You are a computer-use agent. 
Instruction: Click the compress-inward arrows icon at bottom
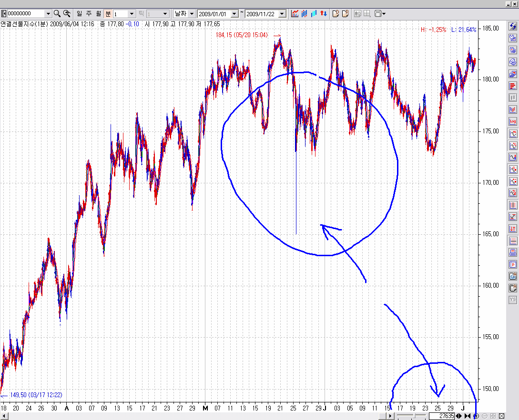pyautogui.click(x=468, y=416)
